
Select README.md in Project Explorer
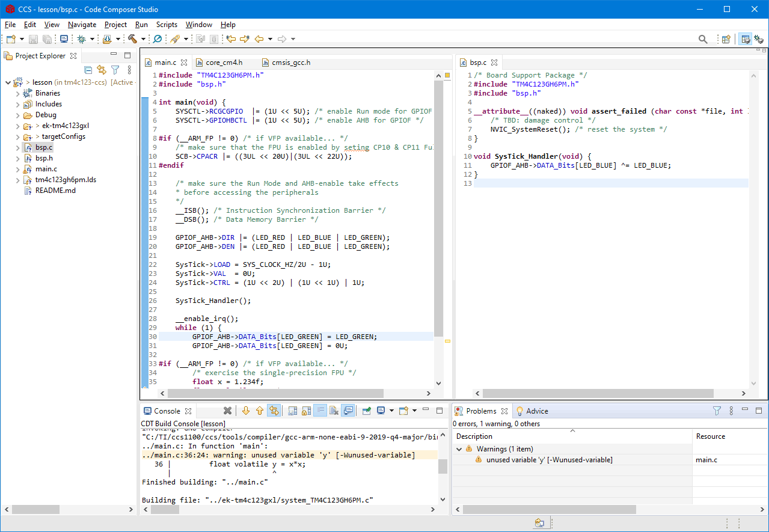55,191
